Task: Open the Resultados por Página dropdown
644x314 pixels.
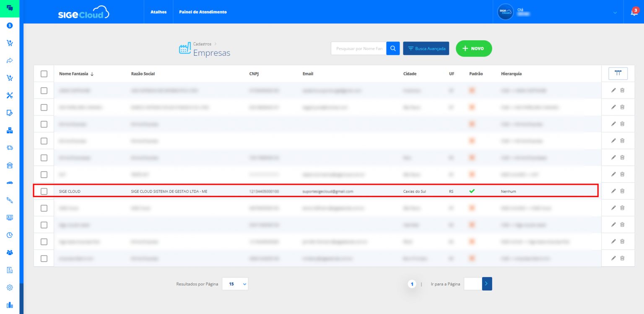Action: 235,284
